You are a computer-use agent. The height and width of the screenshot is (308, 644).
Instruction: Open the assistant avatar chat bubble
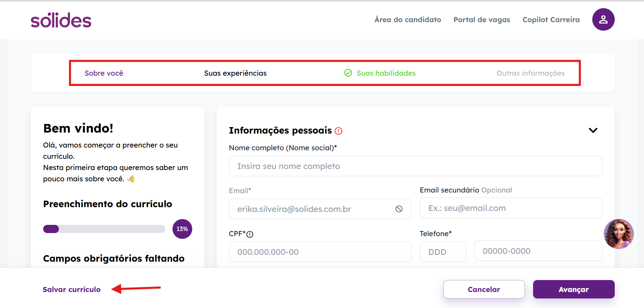click(619, 234)
